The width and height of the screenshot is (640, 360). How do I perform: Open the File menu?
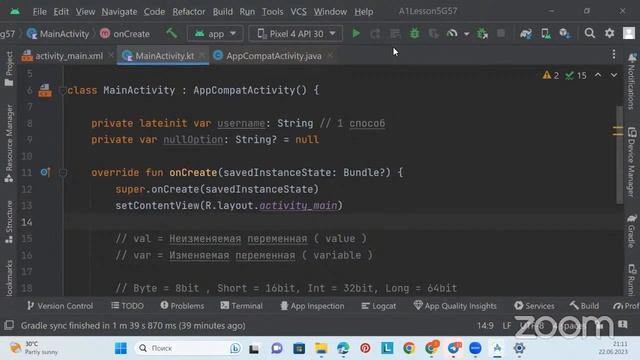tap(40, 11)
